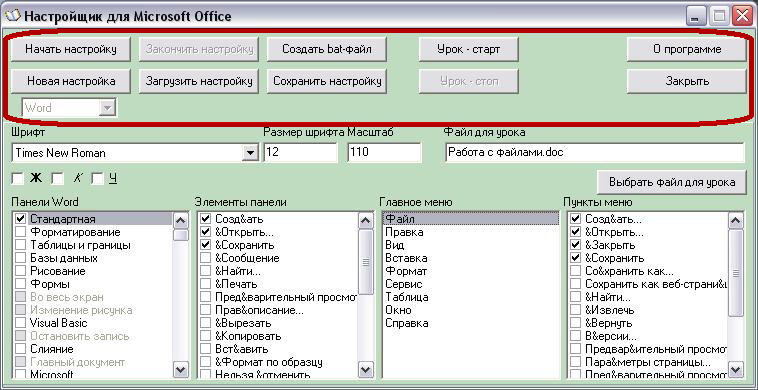Select Файл in Главное меню list
This screenshot has height=390, width=758.
470,219
